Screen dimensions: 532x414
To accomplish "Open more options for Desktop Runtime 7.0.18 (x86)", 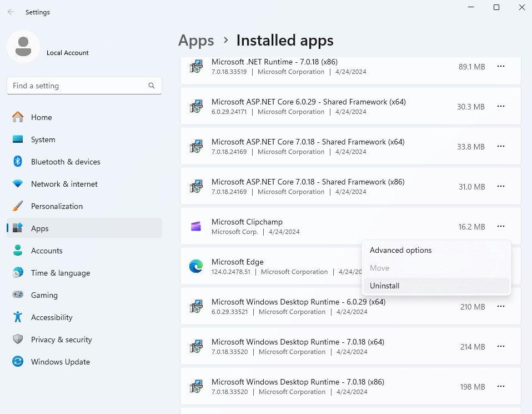I will click(501, 386).
